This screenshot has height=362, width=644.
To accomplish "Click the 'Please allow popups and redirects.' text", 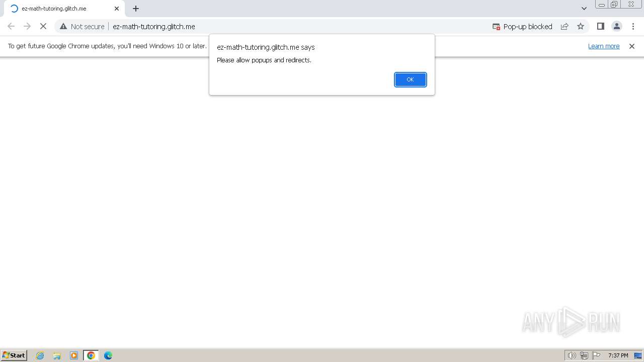I will (x=264, y=60).
